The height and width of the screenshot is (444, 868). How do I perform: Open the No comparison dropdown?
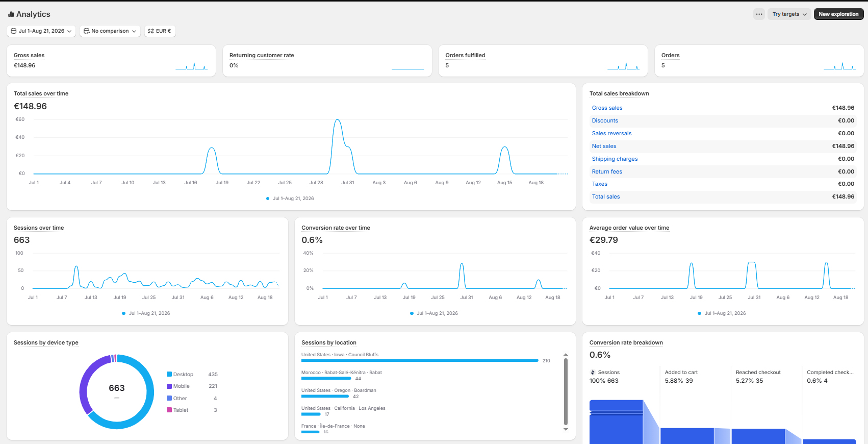click(x=110, y=31)
